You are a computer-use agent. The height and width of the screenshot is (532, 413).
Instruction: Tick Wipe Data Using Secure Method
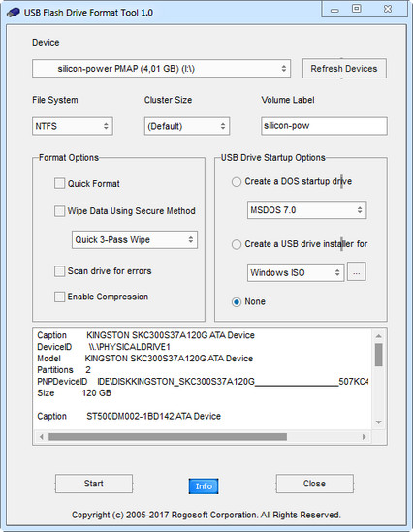coord(60,211)
